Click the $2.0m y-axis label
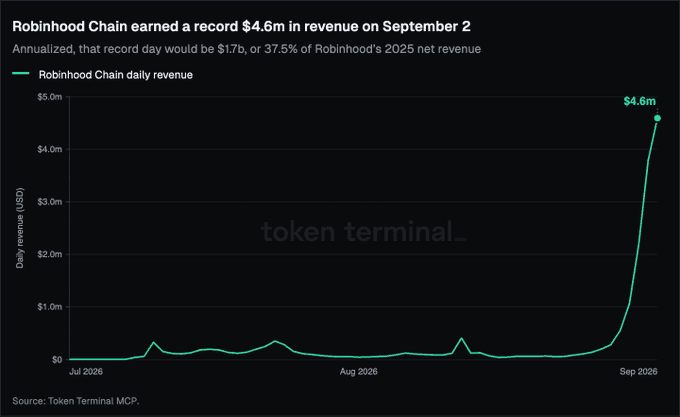The image size is (680, 417). click(x=49, y=254)
